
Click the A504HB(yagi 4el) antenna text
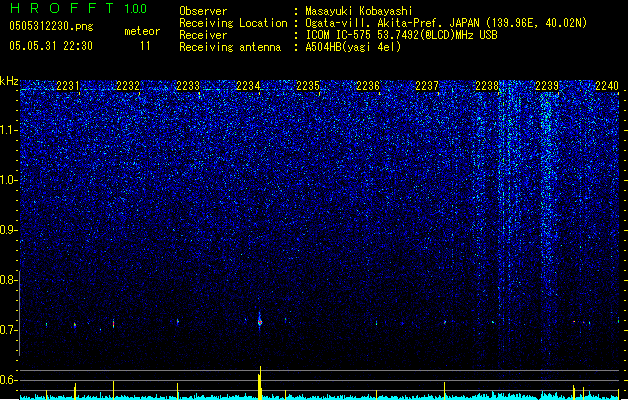353,47
